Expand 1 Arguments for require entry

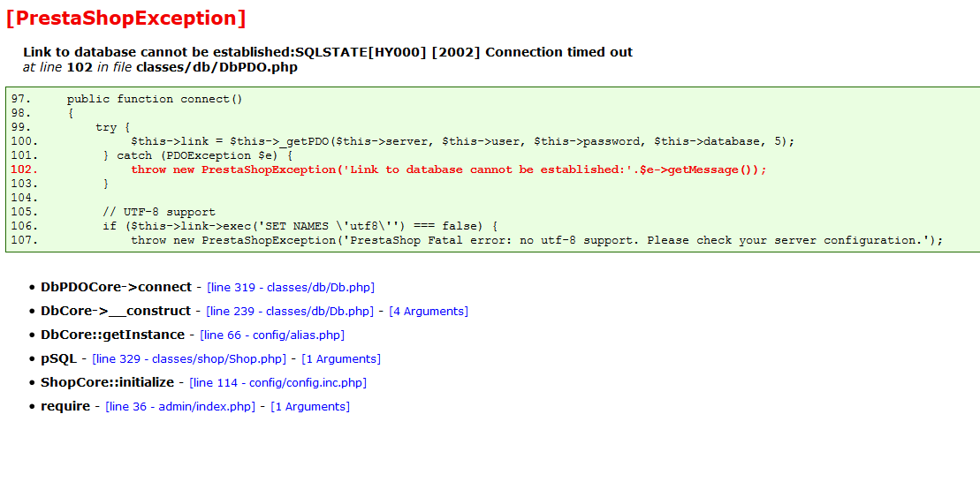click(x=310, y=406)
